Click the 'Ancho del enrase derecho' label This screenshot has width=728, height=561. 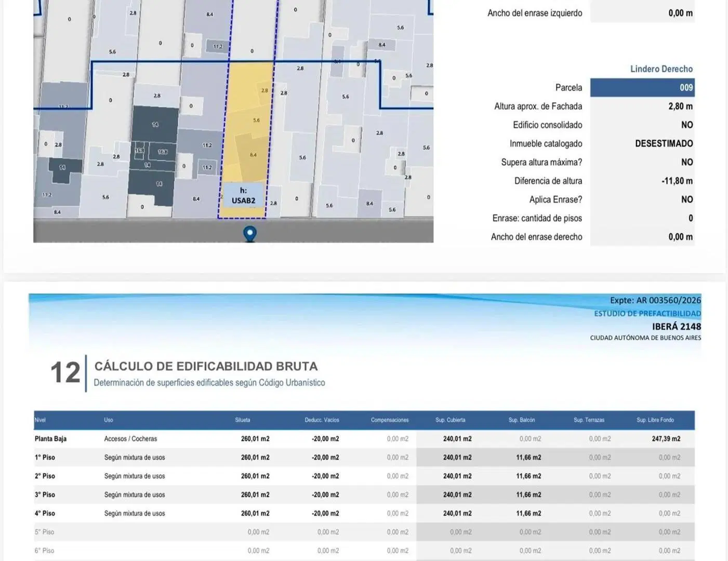[x=536, y=237]
